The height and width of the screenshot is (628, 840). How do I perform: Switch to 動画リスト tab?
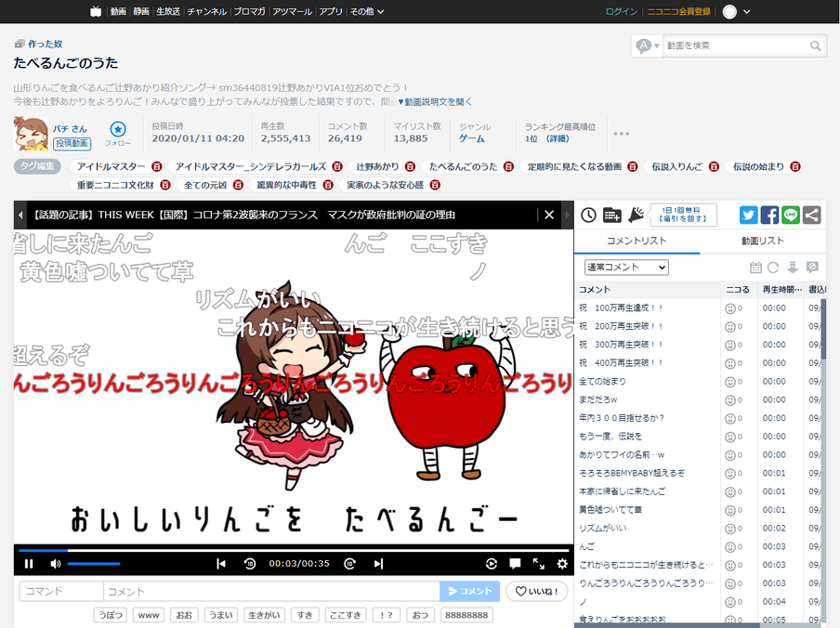pyautogui.click(x=762, y=241)
